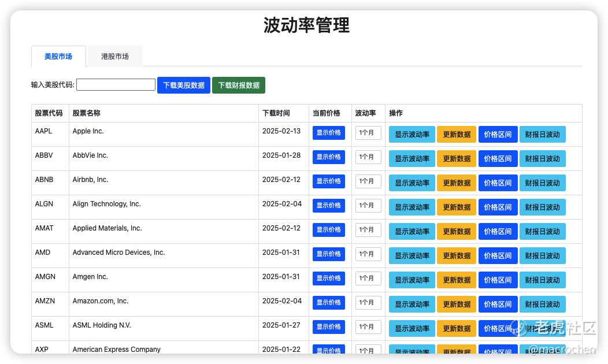Show volatility for Align Technology

pyautogui.click(x=412, y=207)
